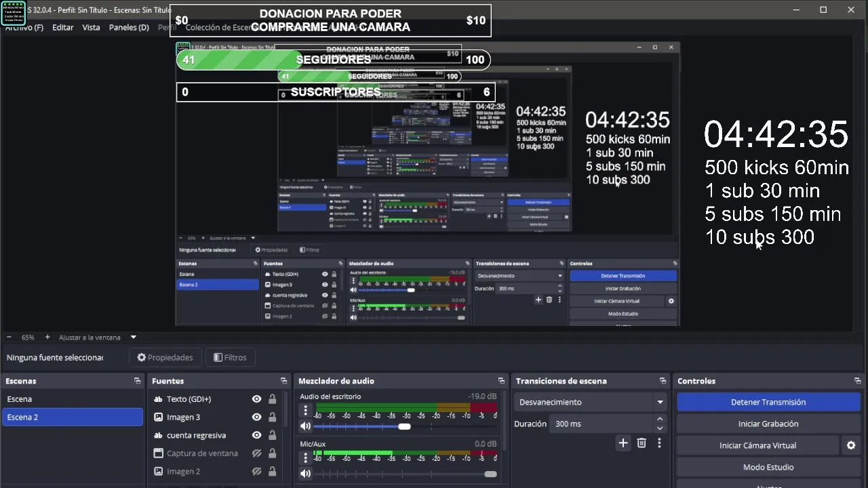Viewport: 868px width, 488px height.
Task: Open virtual camera settings gear
Action: click(x=851, y=445)
